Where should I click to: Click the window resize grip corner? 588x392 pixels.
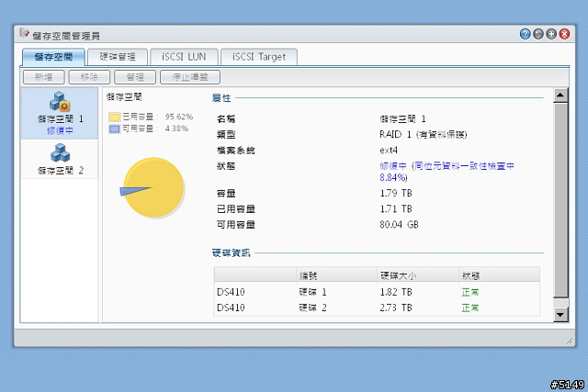570,341
